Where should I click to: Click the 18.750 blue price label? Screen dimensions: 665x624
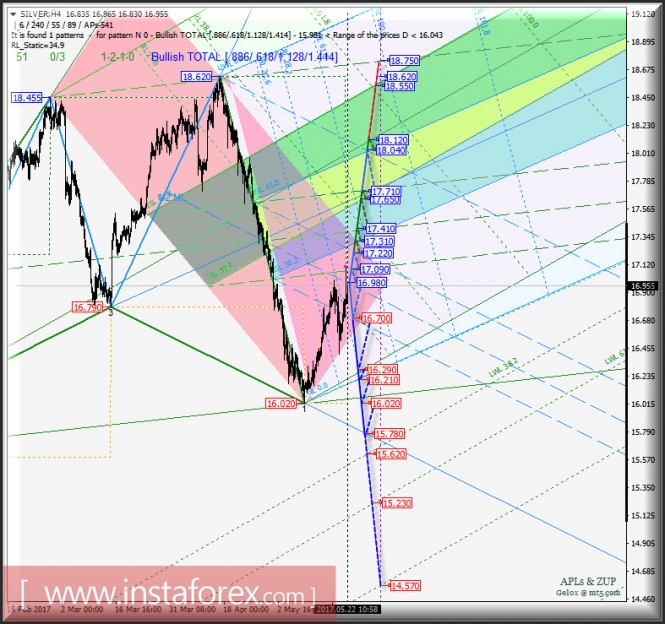pos(404,61)
